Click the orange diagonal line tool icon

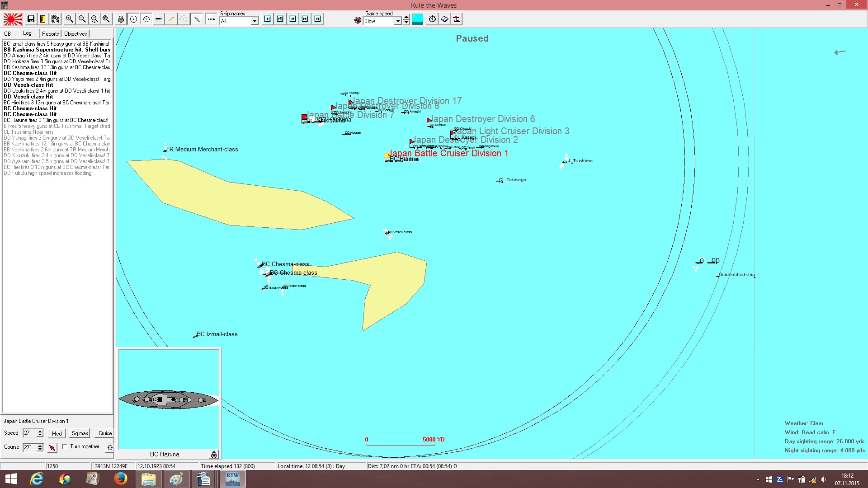[x=171, y=19]
